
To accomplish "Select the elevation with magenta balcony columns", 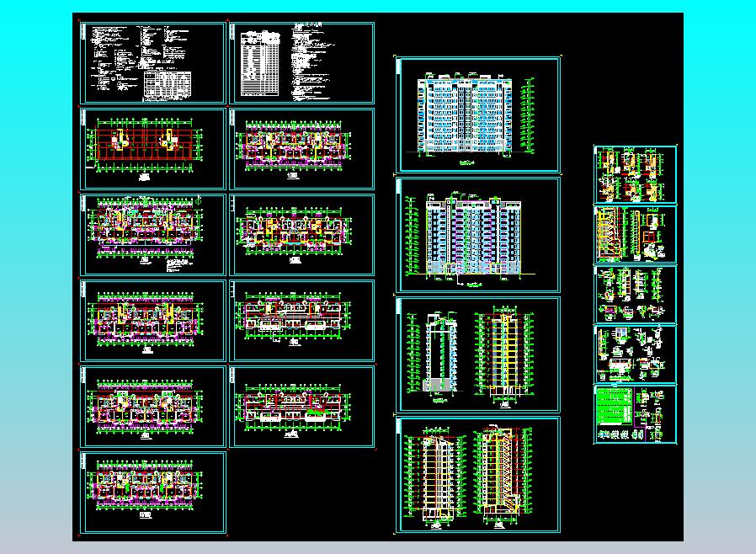I will click(478, 235).
